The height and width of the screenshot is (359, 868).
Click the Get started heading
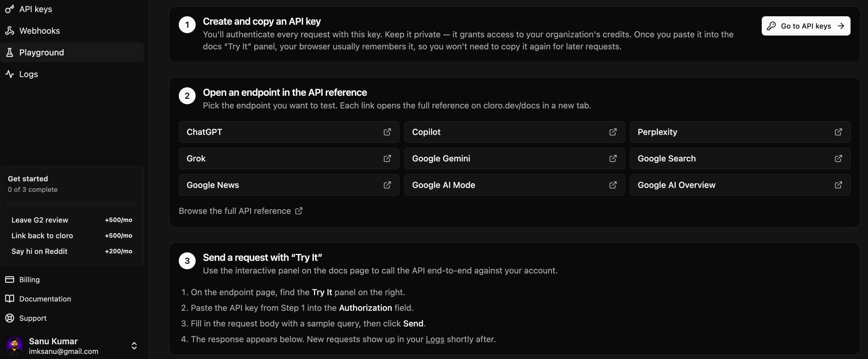click(x=28, y=179)
